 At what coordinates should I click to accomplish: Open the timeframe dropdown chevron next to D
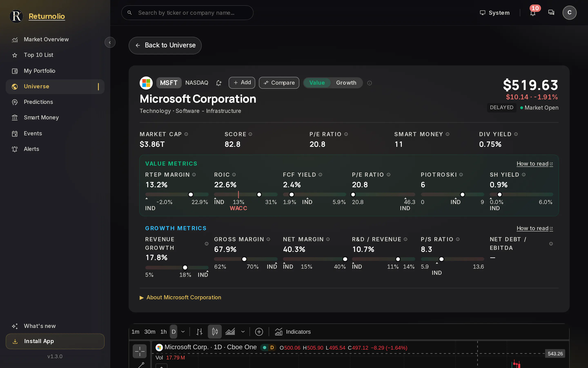[x=183, y=332]
